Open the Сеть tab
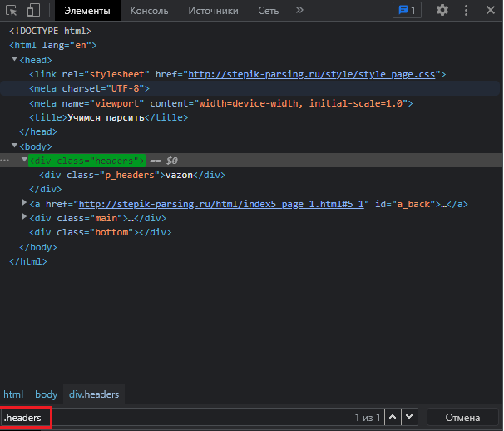This screenshot has height=431, width=504. [x=268, y=11]
